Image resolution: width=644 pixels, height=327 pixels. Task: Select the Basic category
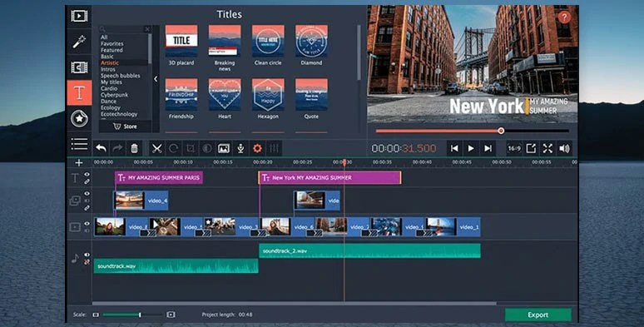click(107, 57)
